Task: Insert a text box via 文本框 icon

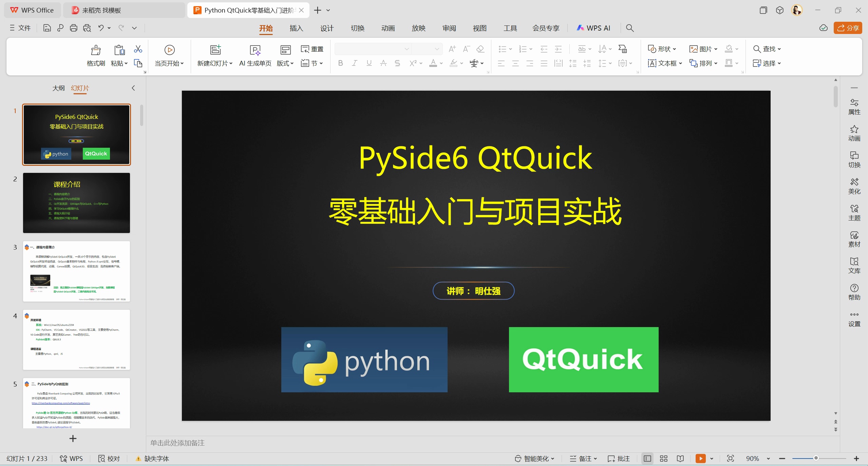Action: point(664,63)
